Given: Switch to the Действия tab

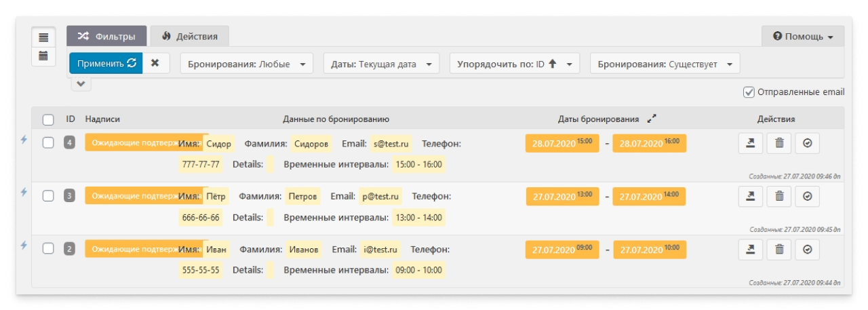Looking at the screenshot, I should (189, 36).
